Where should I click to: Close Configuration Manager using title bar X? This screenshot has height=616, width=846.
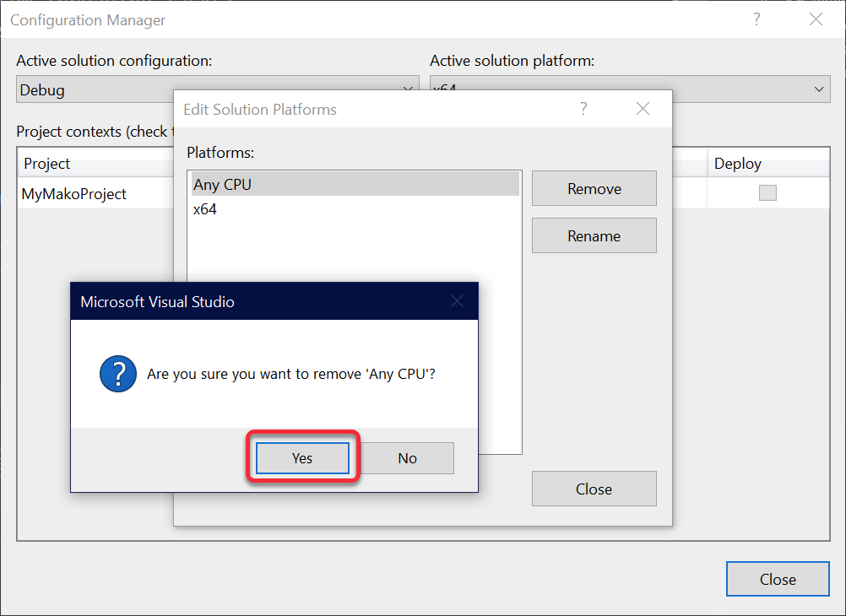(x=815, y=19)
